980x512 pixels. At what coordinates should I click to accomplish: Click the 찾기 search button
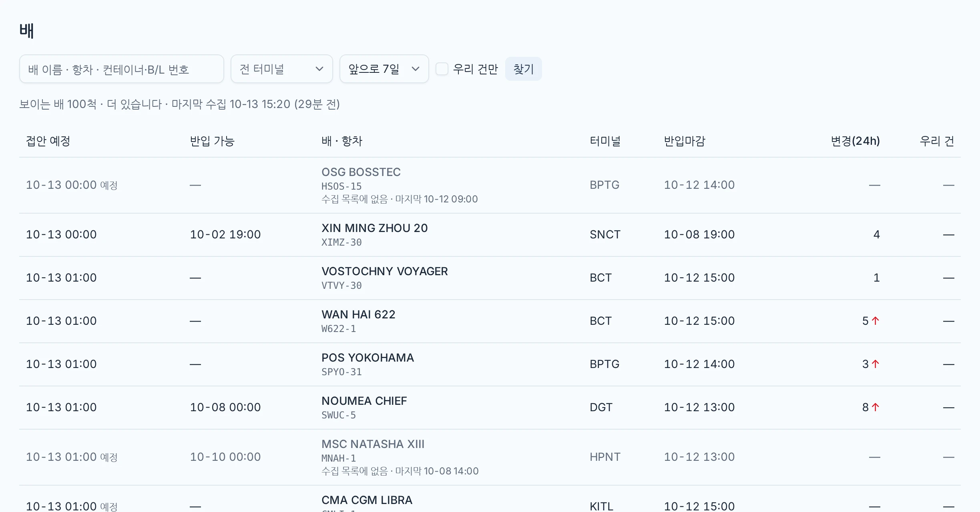coord(524,69)
